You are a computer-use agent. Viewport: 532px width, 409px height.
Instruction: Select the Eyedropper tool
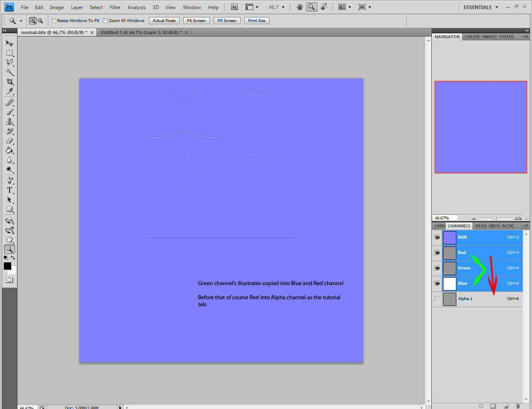[x=10, y=91]
